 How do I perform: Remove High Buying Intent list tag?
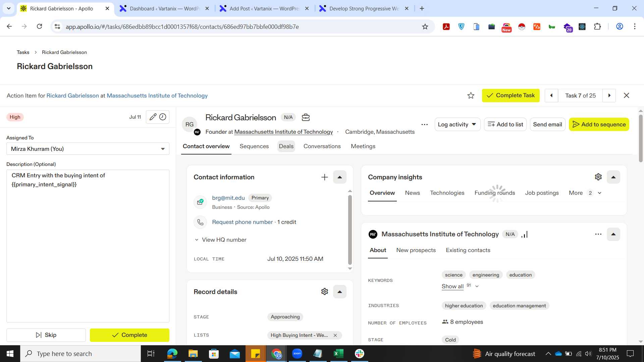335,335
